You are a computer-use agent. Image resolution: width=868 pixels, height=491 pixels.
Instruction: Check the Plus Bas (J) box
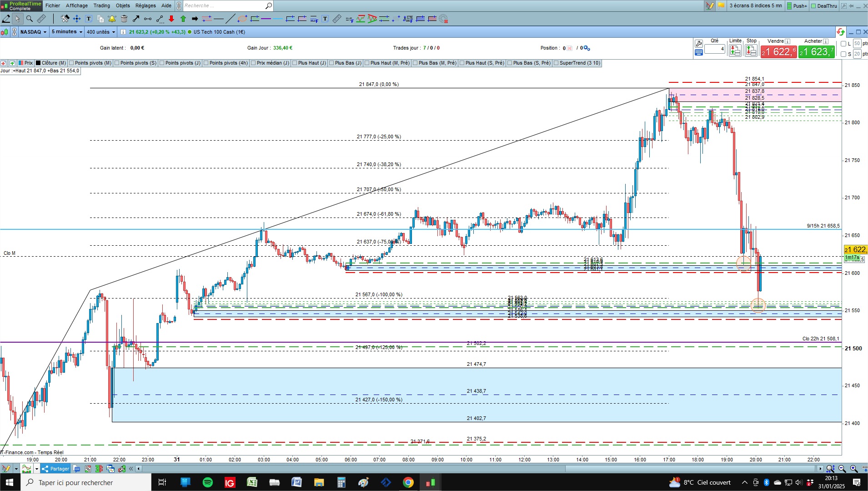[331, 63]
